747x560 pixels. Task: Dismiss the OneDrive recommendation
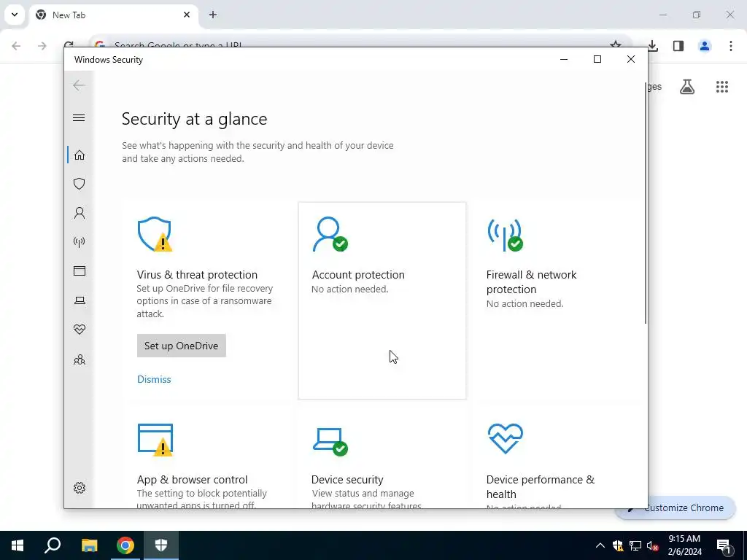tap(154, 379)
